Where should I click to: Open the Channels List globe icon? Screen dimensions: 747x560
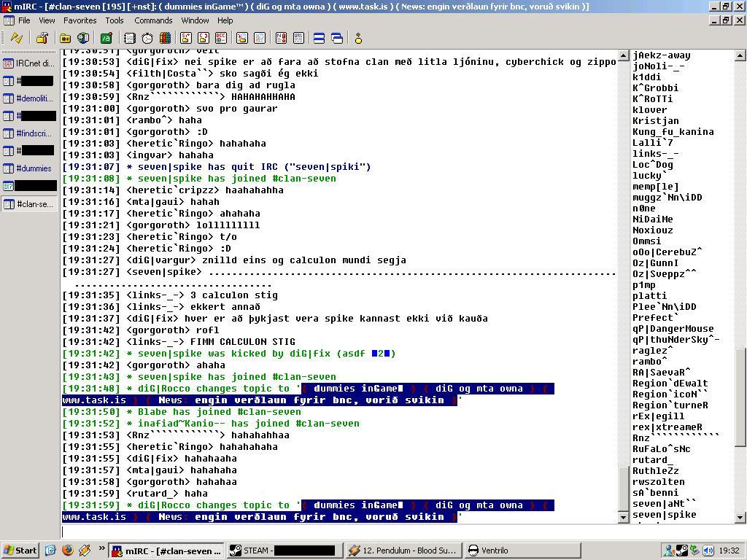pyautogui.click(x=83, y=38)
